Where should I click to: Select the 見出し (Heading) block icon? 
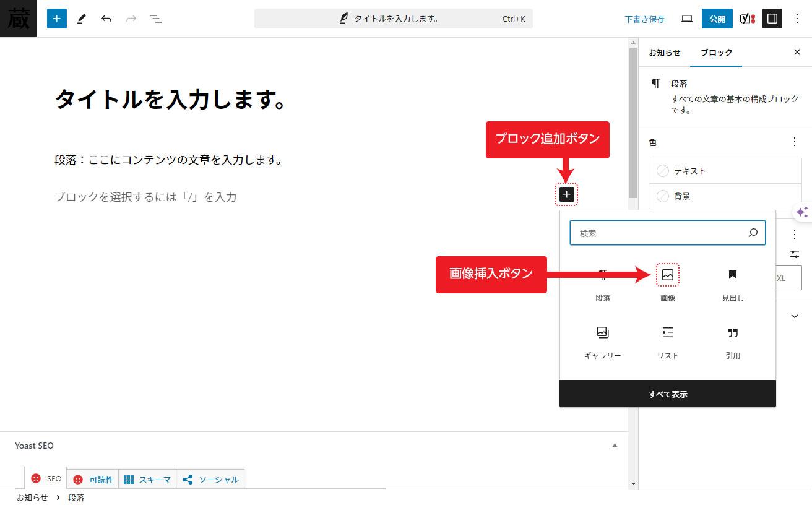click(x=733, y=275)
